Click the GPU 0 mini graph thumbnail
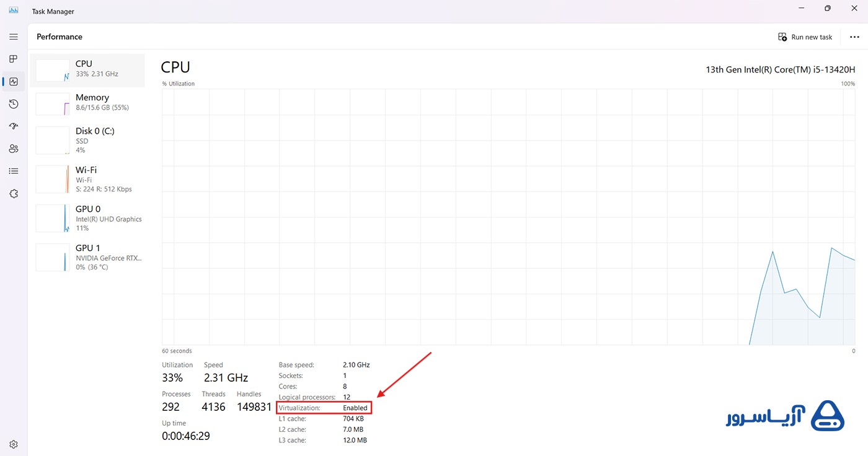868x456 pixels. click(x=53, y=218)
